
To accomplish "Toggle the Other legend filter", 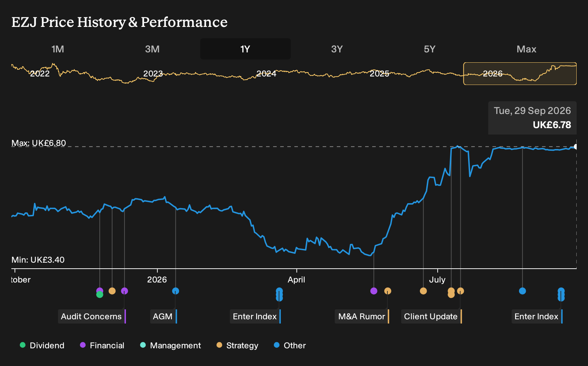I will tap(290, 345).
